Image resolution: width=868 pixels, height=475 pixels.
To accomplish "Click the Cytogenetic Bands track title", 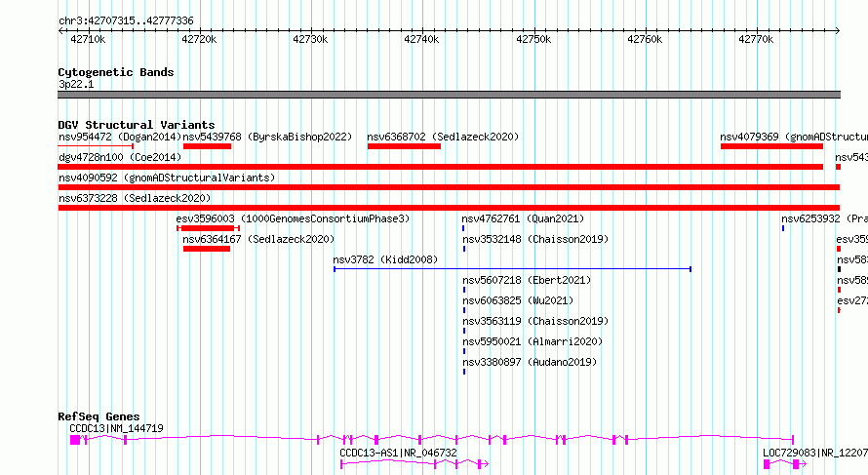I will click(x=116, y=72).
